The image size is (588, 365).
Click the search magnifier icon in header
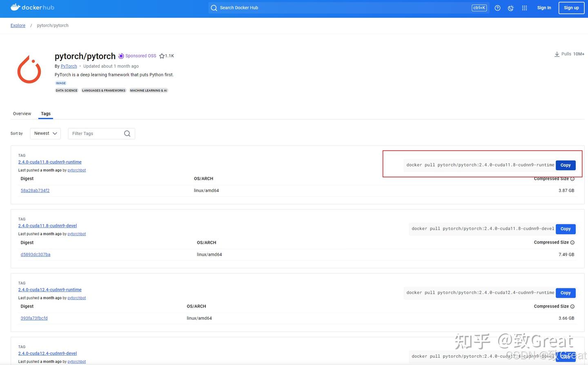tap(214, 8)
